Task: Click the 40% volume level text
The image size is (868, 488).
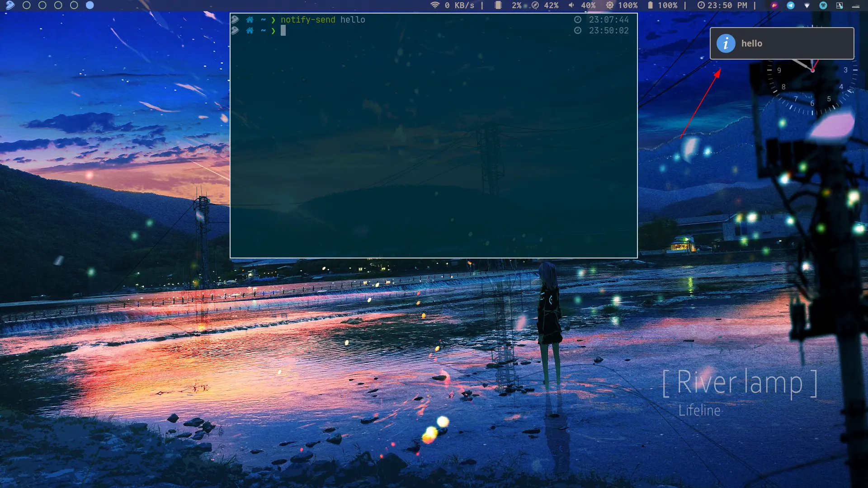Action: [588, 5]
